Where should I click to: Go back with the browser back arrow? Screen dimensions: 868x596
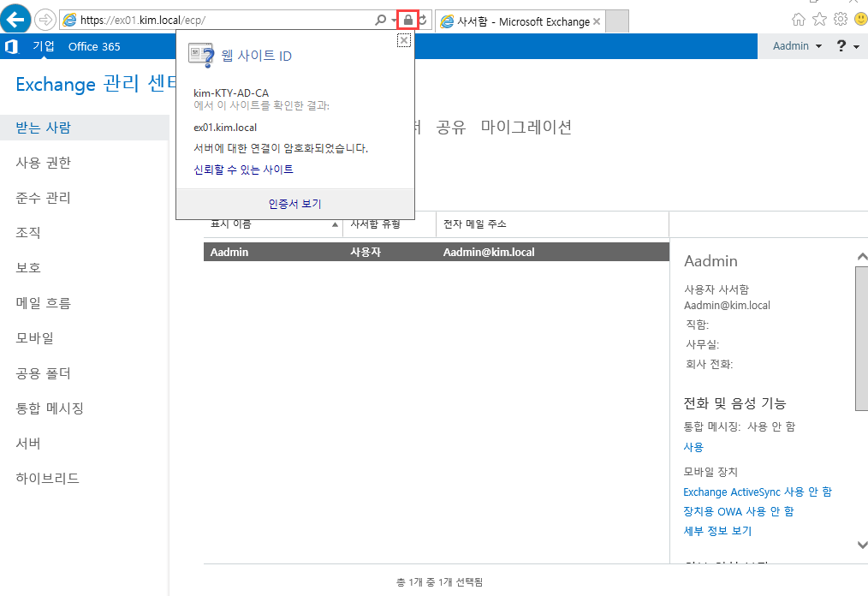[x=15, y=20]
